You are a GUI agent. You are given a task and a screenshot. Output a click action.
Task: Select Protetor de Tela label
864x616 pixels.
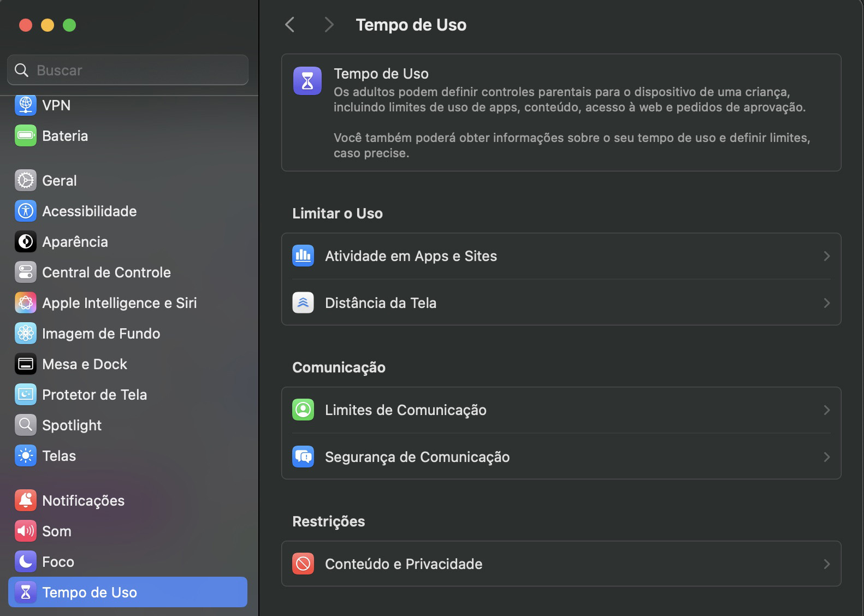point(94,394)
